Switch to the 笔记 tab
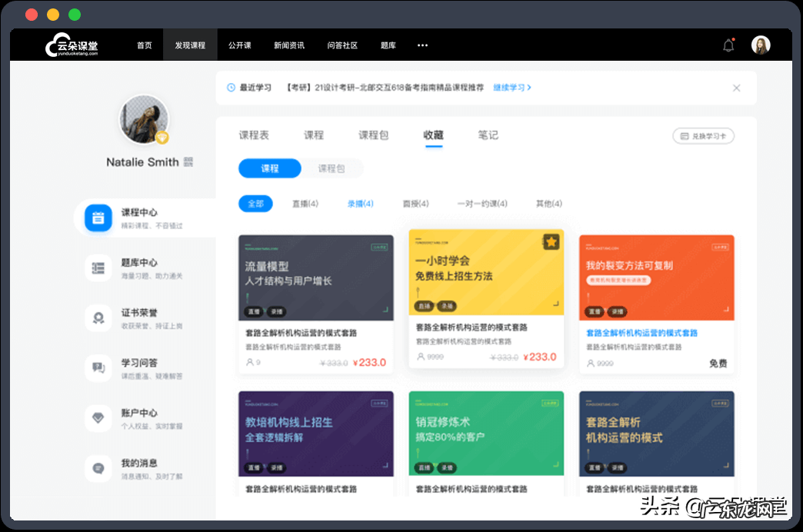Screen dimensions: 803x532 488,135
